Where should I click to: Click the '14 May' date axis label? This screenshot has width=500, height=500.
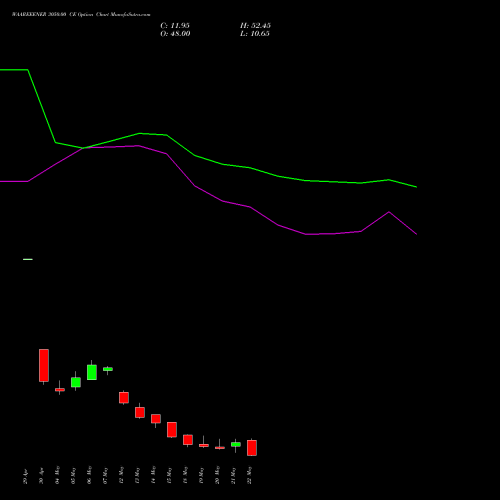[x=154, y=475]
